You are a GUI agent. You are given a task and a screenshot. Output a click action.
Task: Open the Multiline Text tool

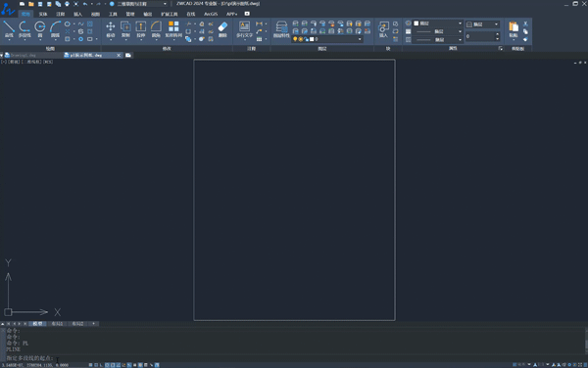pyautogui.click(x=244, y=29)
